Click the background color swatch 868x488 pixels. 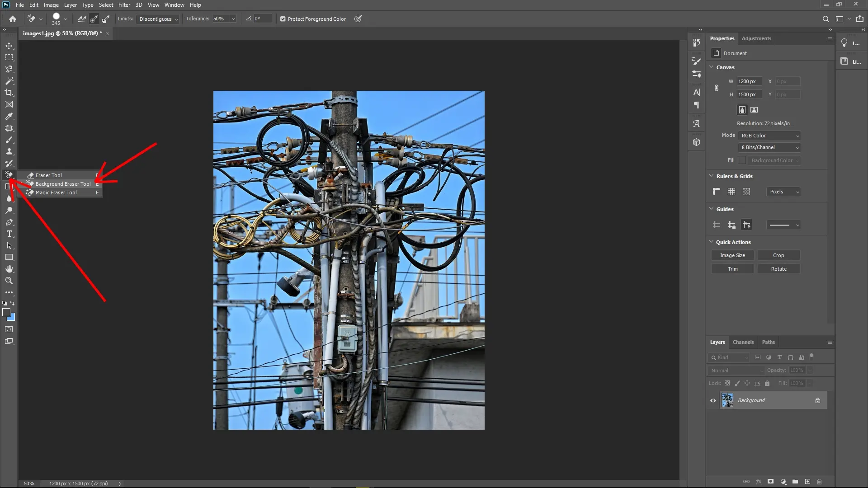11,316
